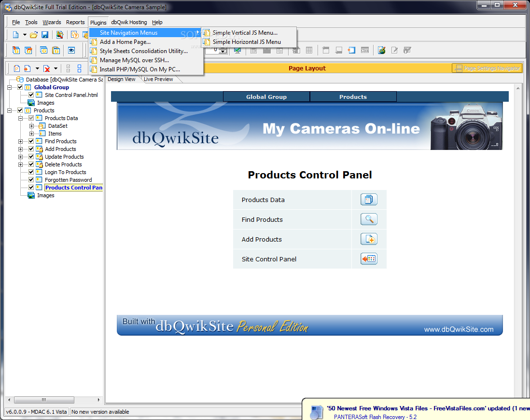
Task: Collapse the Global Group tree node
Action: [x=10, y=87]
